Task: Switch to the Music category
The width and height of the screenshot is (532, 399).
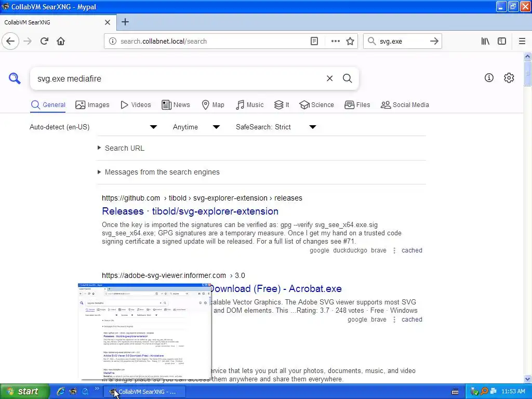Action: point(249,105)
